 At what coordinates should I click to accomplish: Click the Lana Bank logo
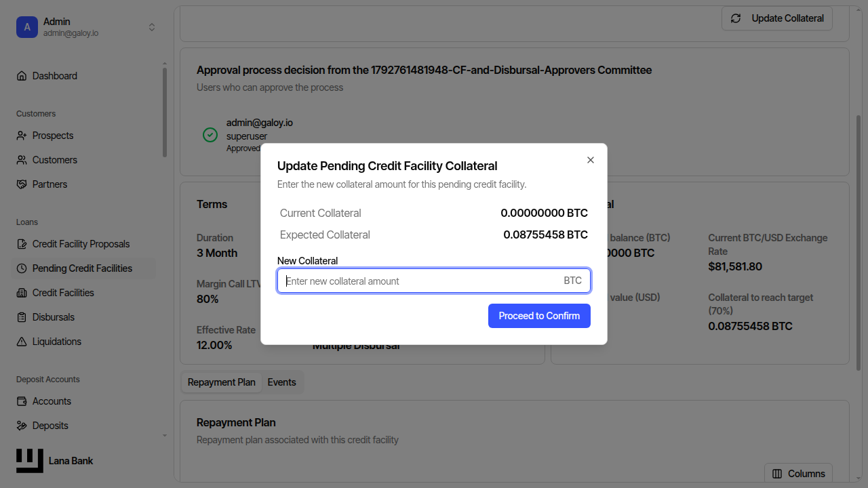[x=30, y=461]
